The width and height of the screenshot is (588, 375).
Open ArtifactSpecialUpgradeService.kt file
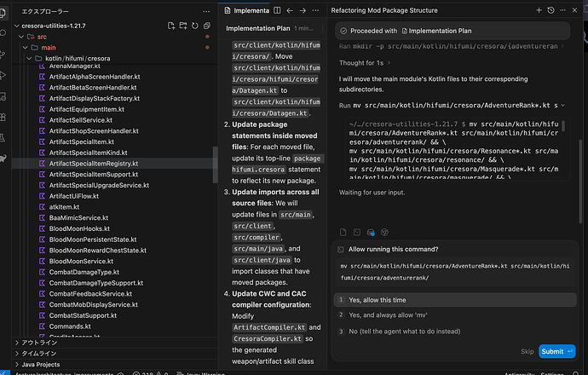pos(99,185)
